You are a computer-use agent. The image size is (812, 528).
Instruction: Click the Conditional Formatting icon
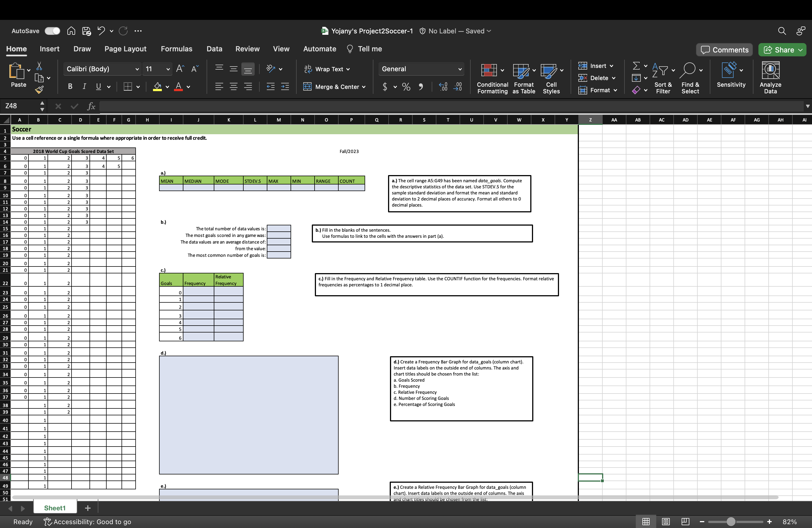[x=489, y=70]
